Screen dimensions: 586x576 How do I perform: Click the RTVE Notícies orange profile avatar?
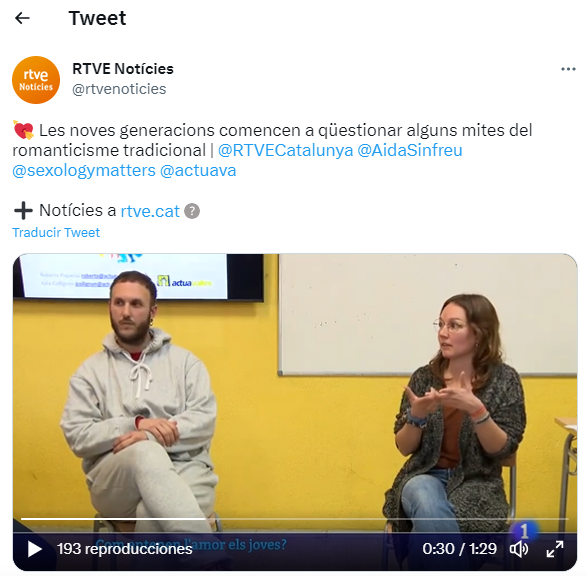coord(36,80)
